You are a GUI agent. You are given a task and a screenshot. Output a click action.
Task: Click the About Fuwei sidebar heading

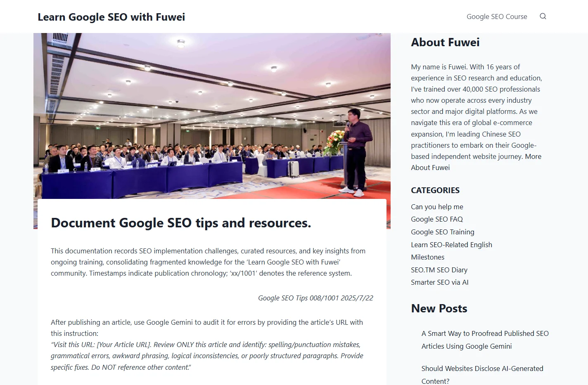(445, 42)
